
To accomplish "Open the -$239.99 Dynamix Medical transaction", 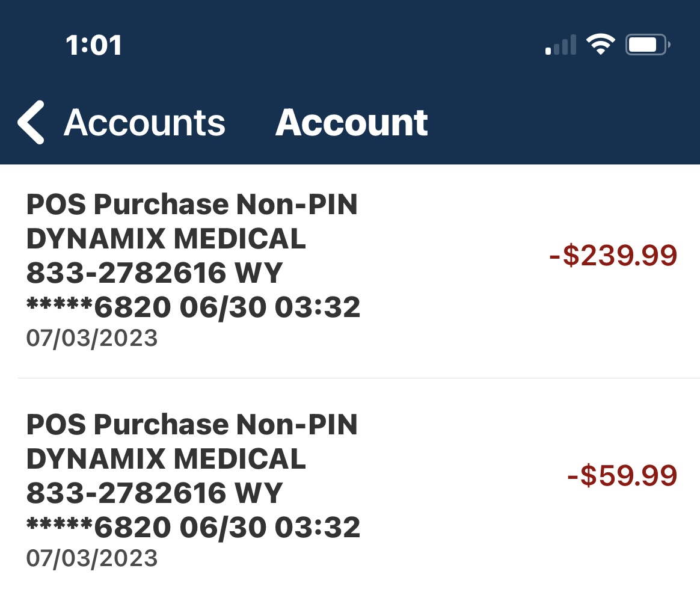I will click(x=350, y=271).
